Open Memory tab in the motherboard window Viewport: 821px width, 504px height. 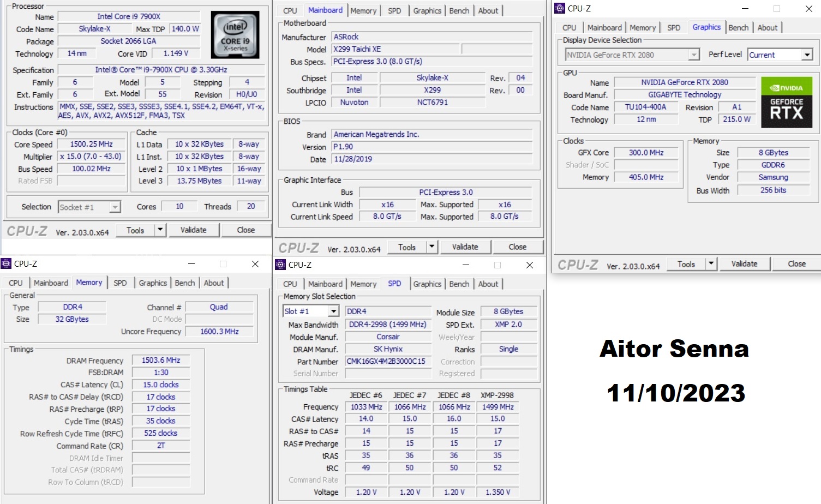[x=363, y=11]
